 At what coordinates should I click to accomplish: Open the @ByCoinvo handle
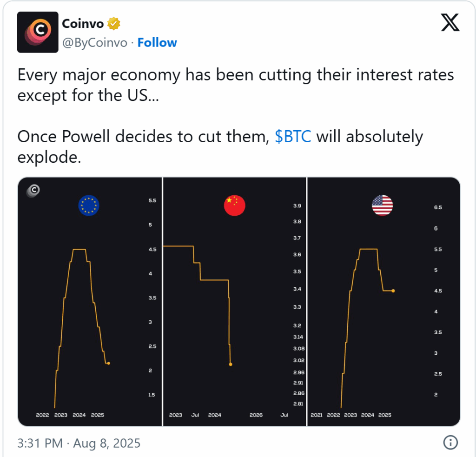point(95,42)
